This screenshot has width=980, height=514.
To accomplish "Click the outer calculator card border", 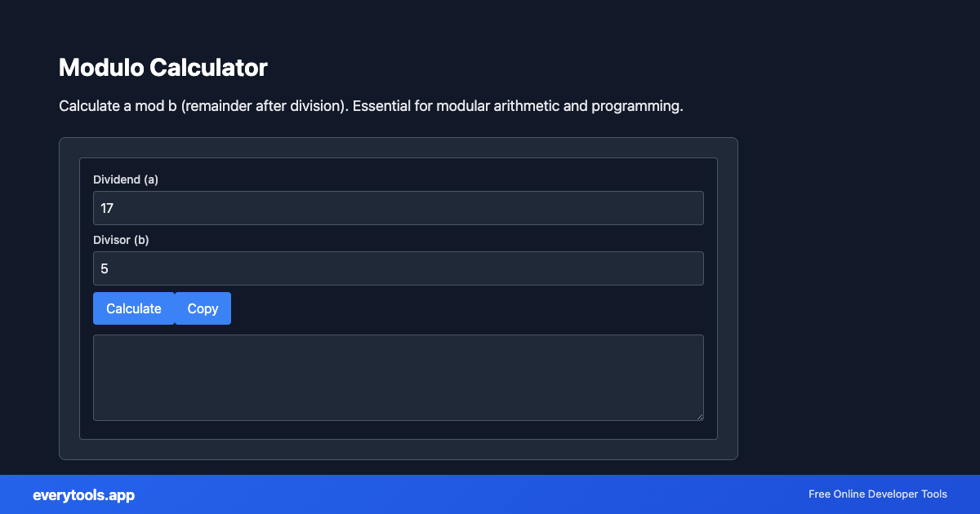I will (398, 140).
